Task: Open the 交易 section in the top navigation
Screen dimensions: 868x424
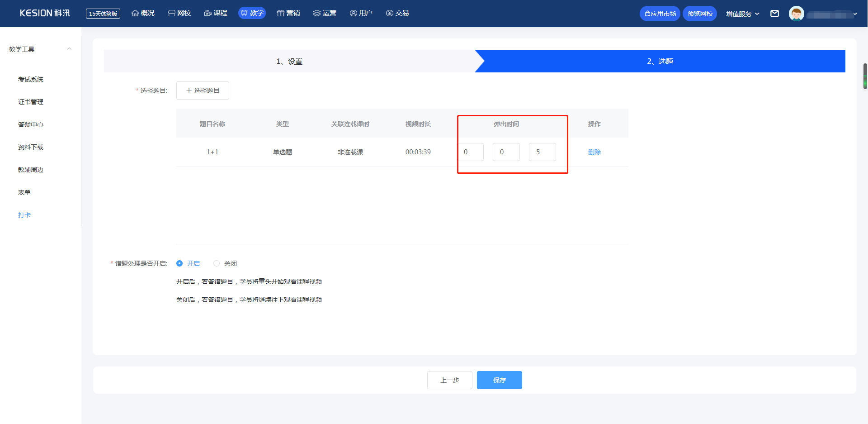Action: [x=397, y=13]
